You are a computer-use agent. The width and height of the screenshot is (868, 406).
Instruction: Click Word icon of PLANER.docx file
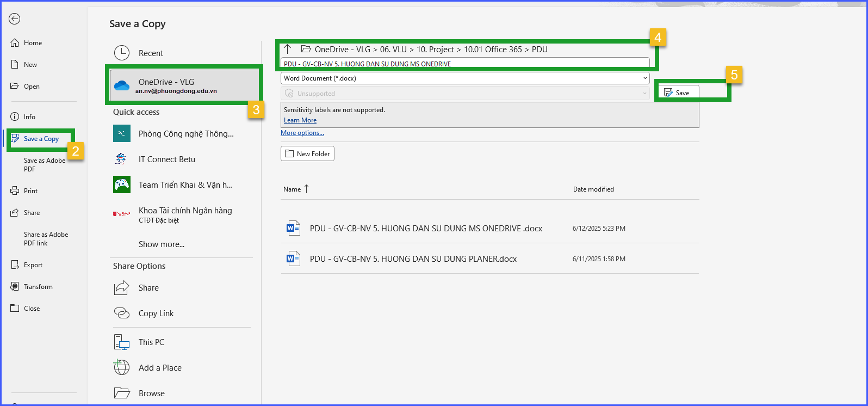(293, 258)
